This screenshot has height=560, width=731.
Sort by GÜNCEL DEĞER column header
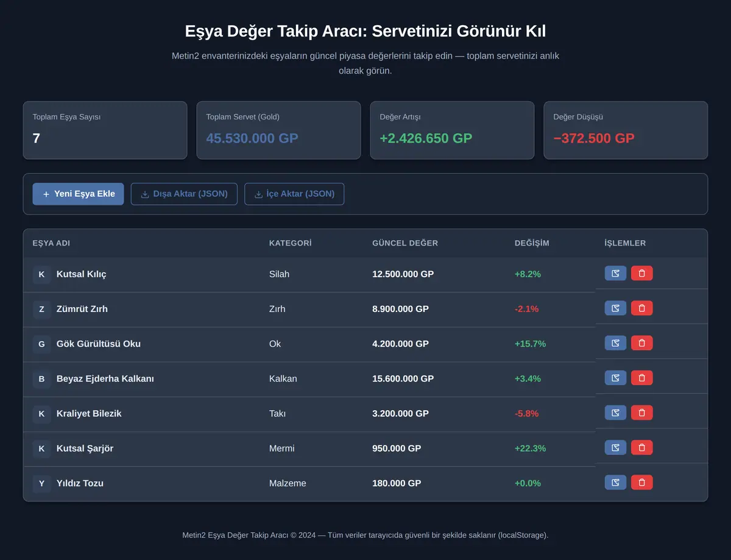tap(405, 243)
